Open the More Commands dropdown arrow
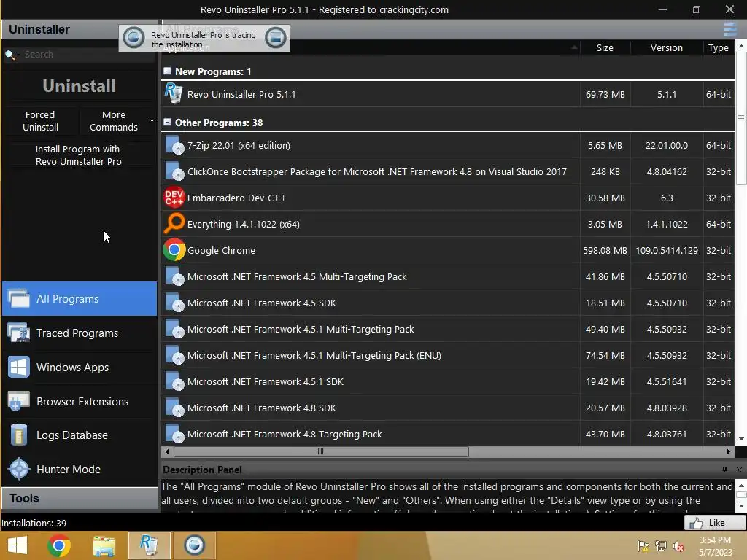 coord(152,121)
